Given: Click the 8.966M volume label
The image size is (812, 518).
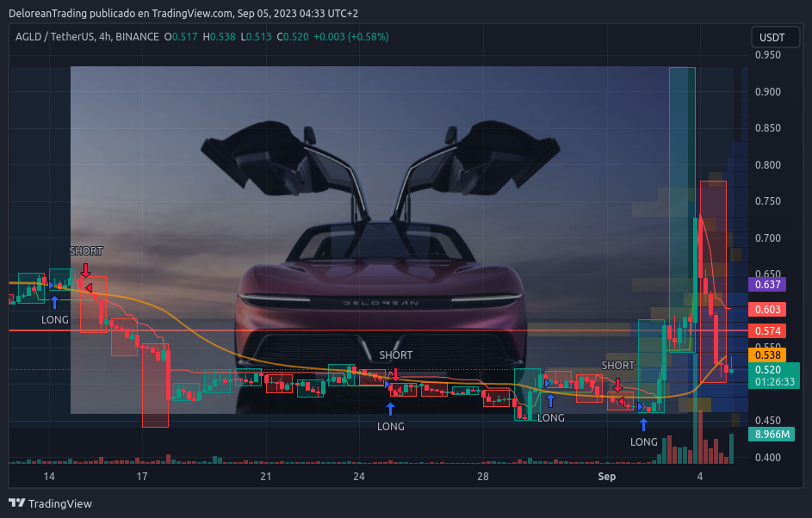Looking at the screenshot, I should pyautogui.click(x=772, y=435).
